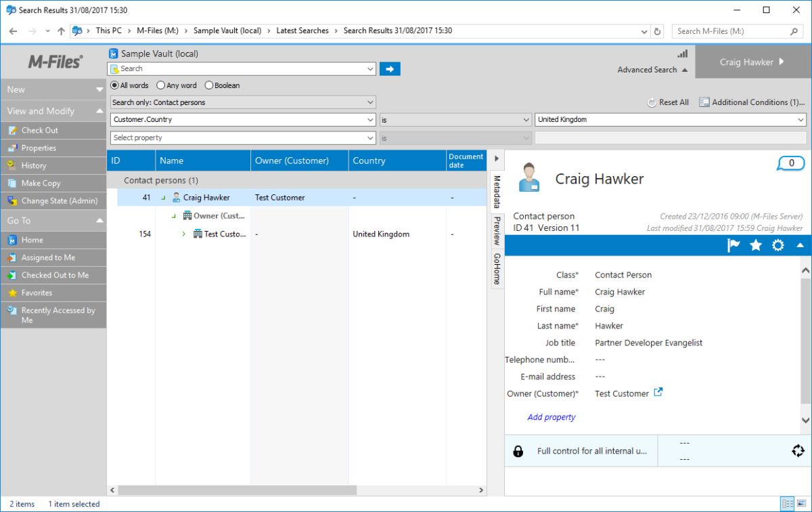This screenshot has height=512, width=812.
Task: Open the comments bubble showing 0
Action: [790, 163]
